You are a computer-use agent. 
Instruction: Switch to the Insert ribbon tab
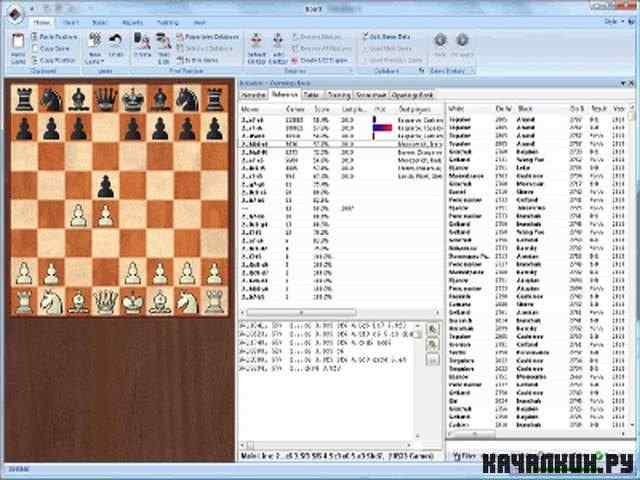[71, 22]
